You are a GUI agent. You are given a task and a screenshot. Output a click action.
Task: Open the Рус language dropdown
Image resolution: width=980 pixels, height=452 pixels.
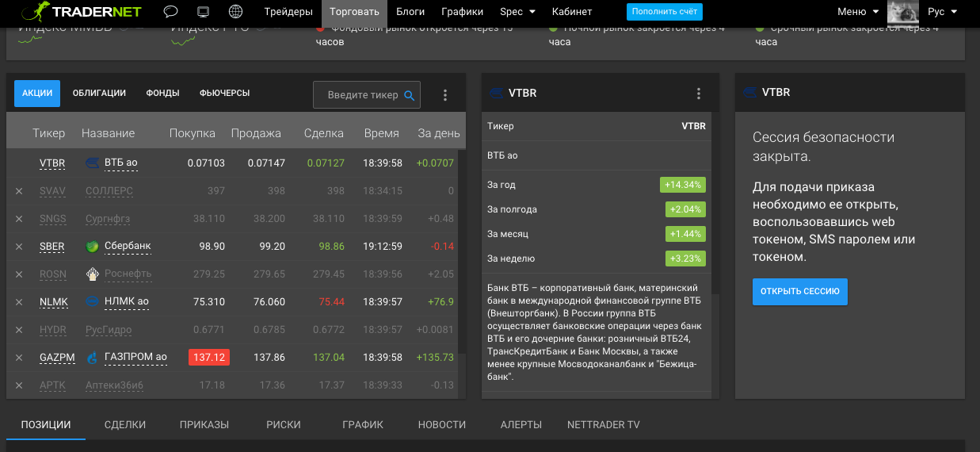[x=943, y=12]
